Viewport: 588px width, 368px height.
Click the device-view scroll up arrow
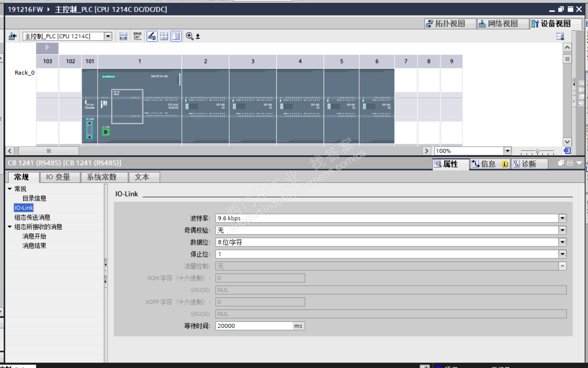click(x=567, y=47)
